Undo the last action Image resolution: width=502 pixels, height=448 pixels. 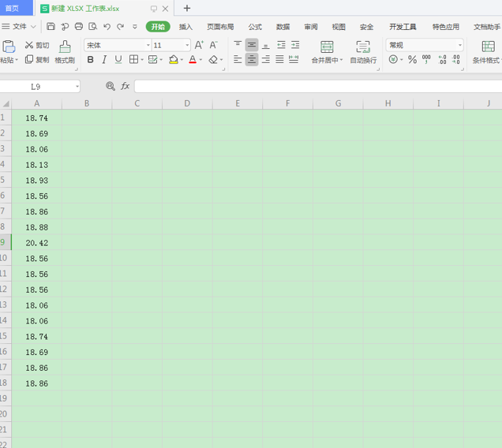(x=107, y=27)
